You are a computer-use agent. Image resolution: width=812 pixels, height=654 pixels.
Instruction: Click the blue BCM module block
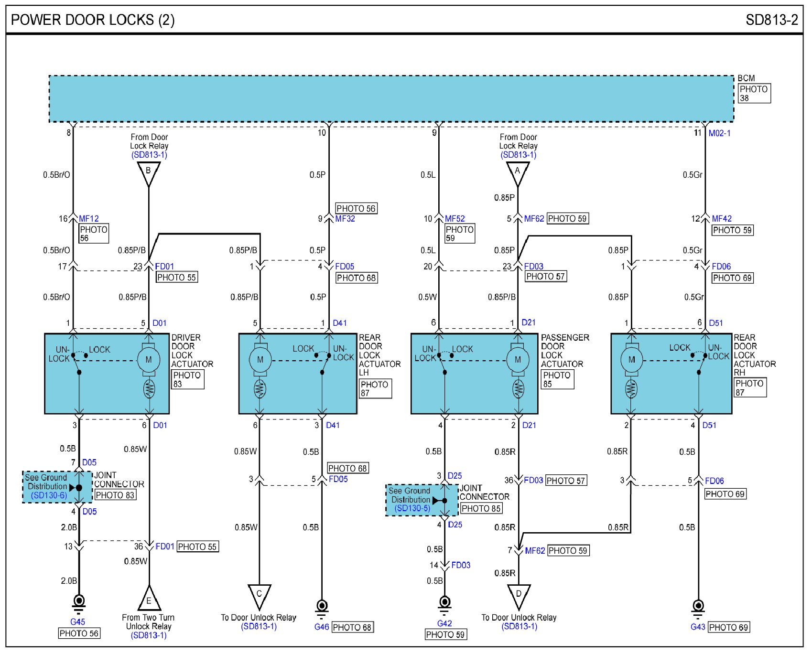click(391, 99)
